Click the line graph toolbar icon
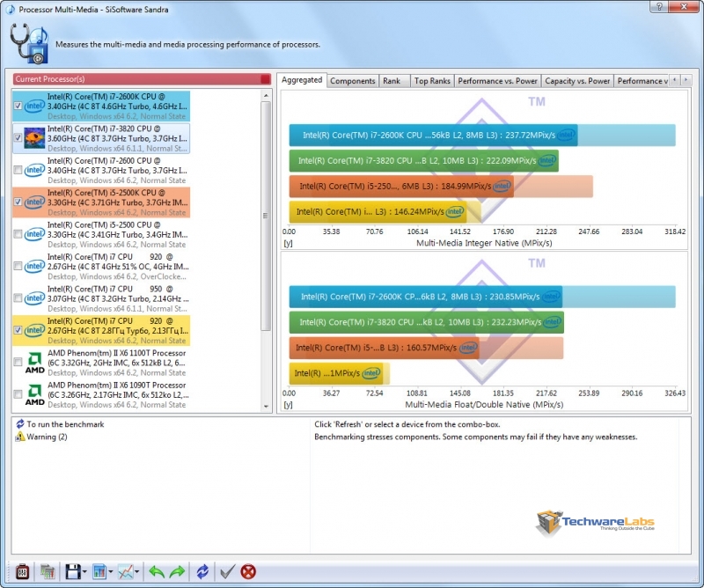Screen dimensions: 704x588 click(x=126, y=571)
